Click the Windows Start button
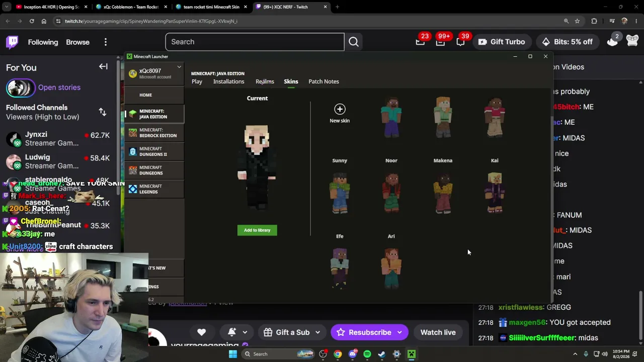The width and height of the screenshot is (644, 362). point(232,354)
